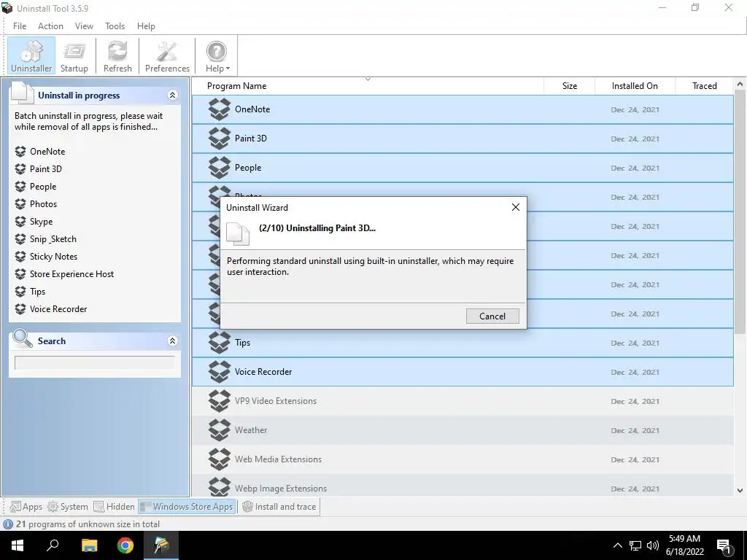Open File Explorer from taskbar
This screenshot has height=560, width=747.
tap(89, 545)
